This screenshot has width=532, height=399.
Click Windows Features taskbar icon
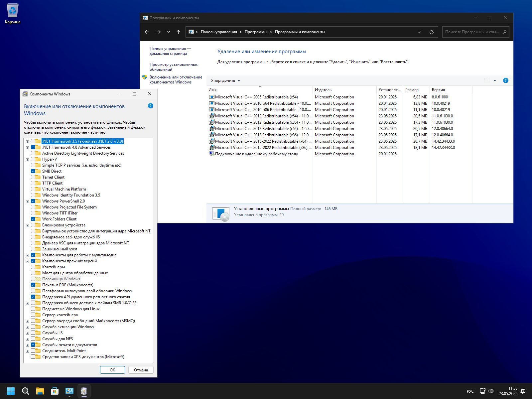pyautogui.click(x=84, y=391)
